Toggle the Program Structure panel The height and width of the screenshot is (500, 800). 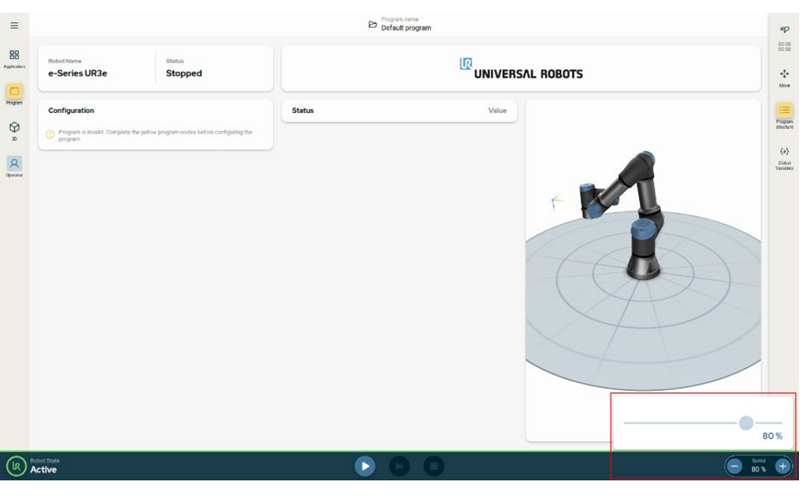[784, 114]
